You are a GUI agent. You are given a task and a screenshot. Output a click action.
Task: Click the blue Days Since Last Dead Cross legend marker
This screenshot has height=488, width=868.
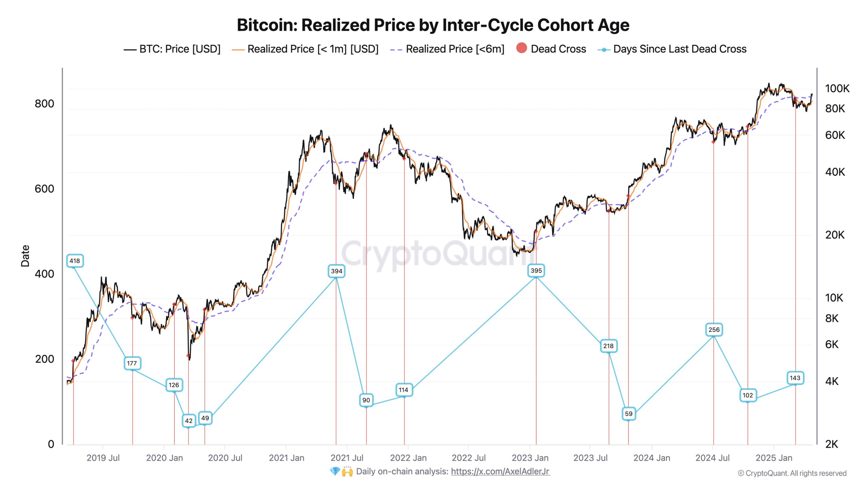(604, 49)
